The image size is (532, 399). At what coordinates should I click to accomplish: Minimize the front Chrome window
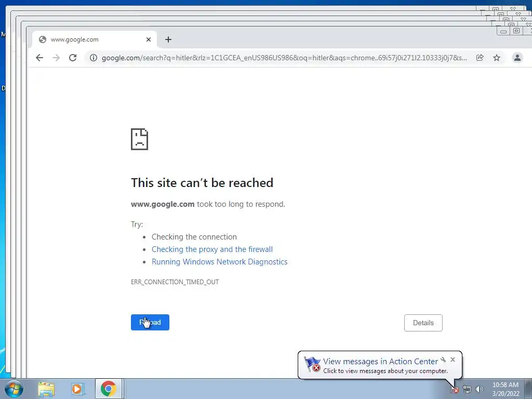503,31
